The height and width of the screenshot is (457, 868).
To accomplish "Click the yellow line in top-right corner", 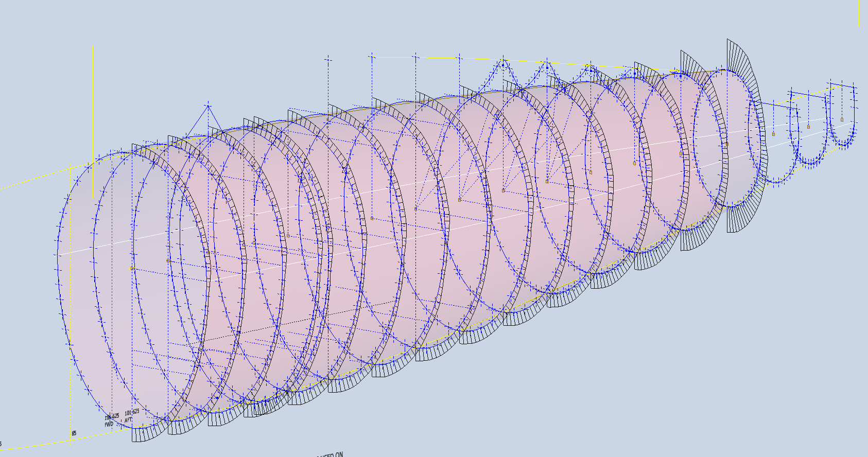I will pos(859,13).
